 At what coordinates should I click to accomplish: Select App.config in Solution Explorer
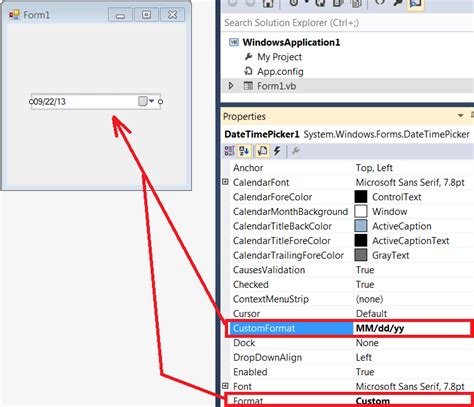pos(280,71)
